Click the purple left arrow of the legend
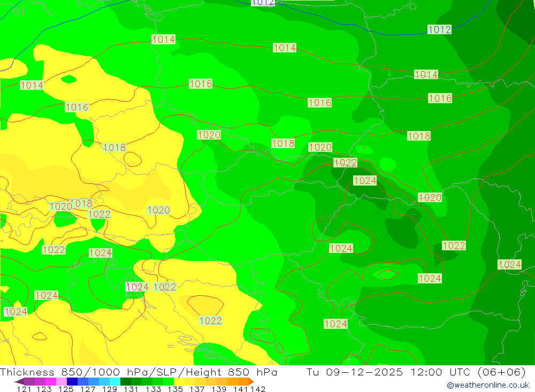 [x=19, y=381]
